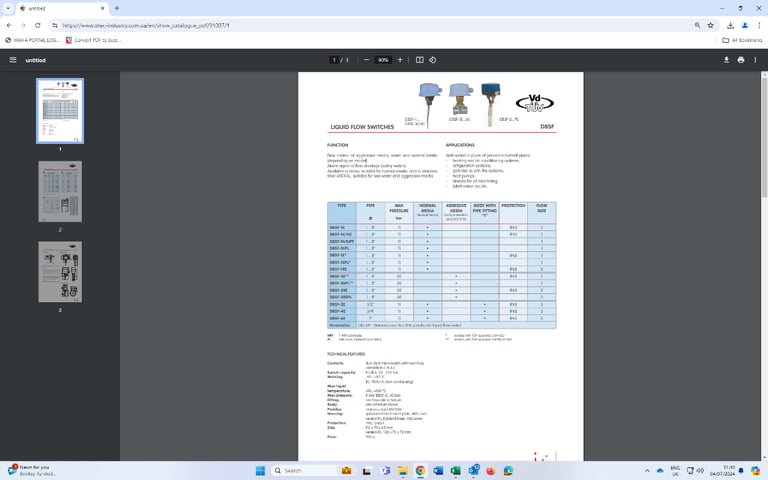The image size is (768, 480).
Task: View site information icon in address bar
Action: 54,25
